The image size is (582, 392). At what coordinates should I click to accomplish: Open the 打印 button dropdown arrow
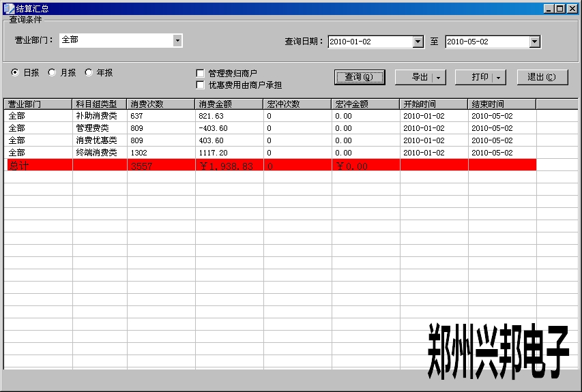[499, 78]
